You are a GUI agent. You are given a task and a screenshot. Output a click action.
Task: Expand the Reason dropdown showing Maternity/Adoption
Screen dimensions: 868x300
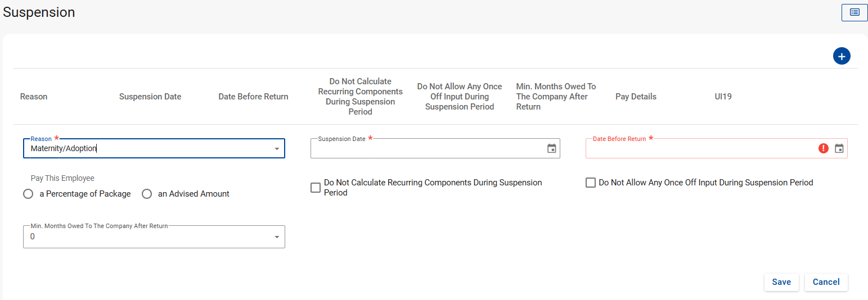point(276,149)
